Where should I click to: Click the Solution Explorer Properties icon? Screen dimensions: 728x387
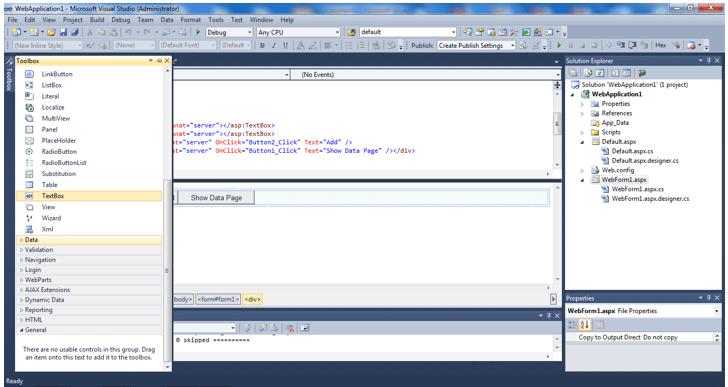573,73
